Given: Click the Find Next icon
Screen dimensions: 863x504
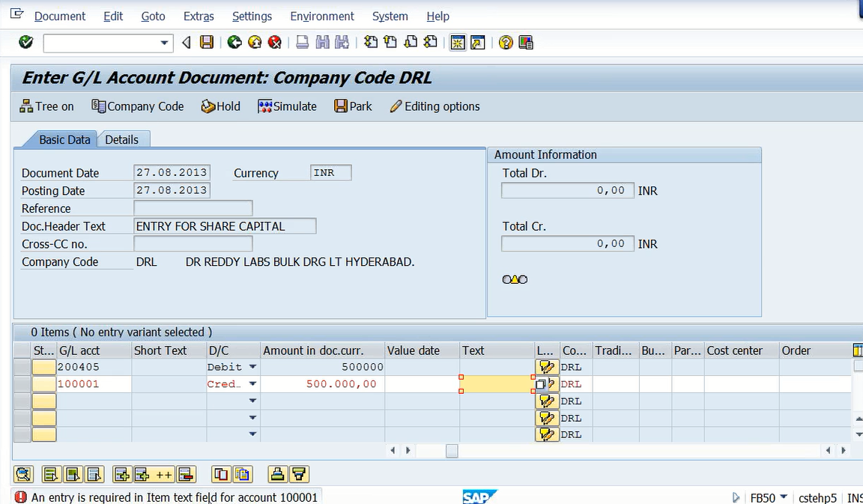Looking at the screenshot, I should (x=342, y=43).
